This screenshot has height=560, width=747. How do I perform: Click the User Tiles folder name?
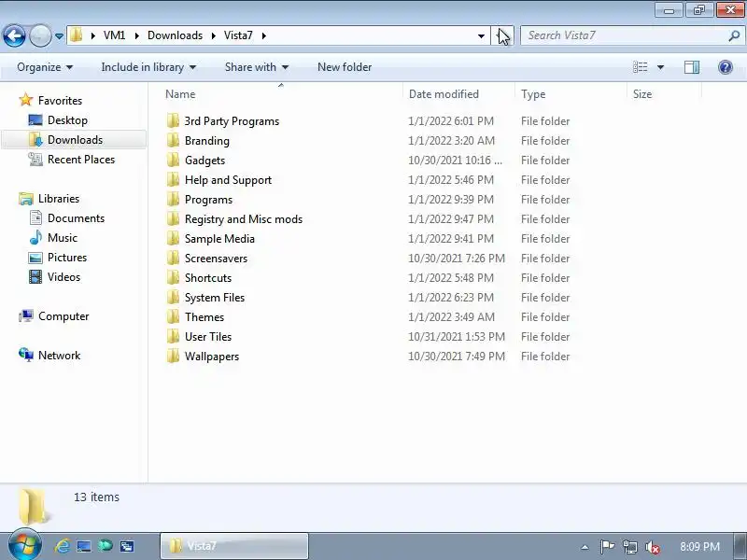(x=208, y=337)
